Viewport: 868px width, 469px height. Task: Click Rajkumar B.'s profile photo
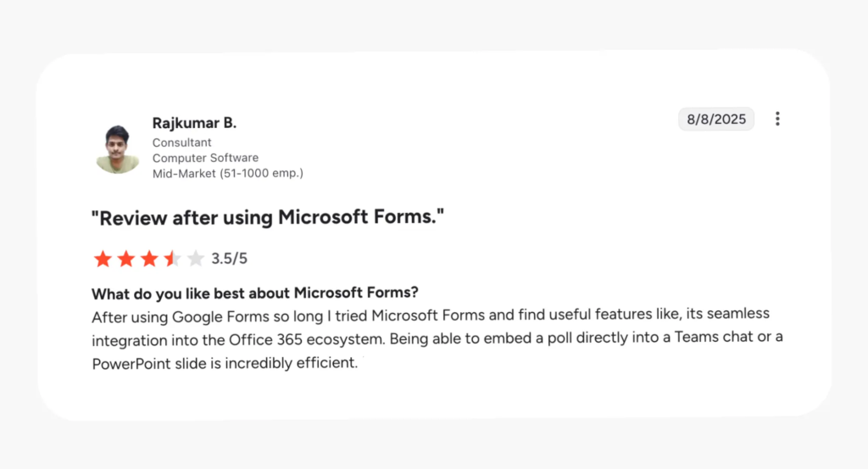click(x=117, y=149)
